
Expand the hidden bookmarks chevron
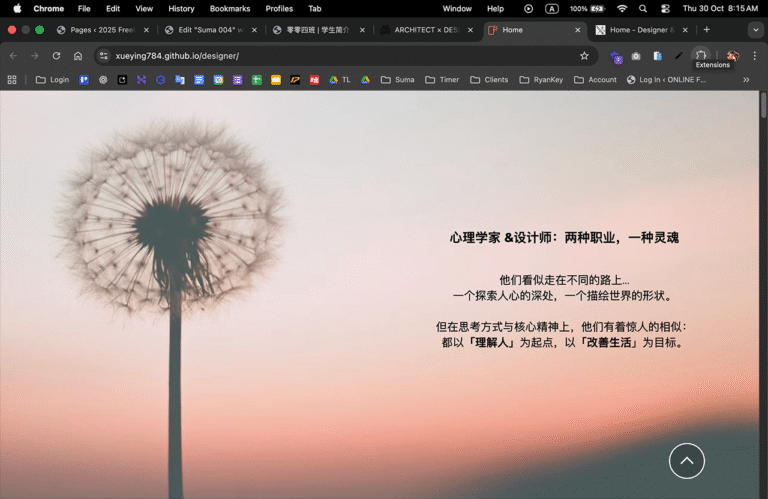tap(746, 80)
